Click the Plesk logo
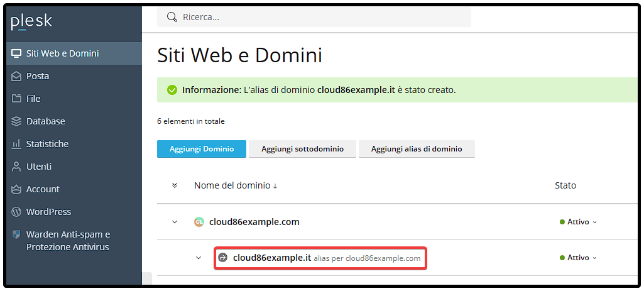The height and width of the screenshot is (291, 644). pyautogui.click(x=31, y=22)
